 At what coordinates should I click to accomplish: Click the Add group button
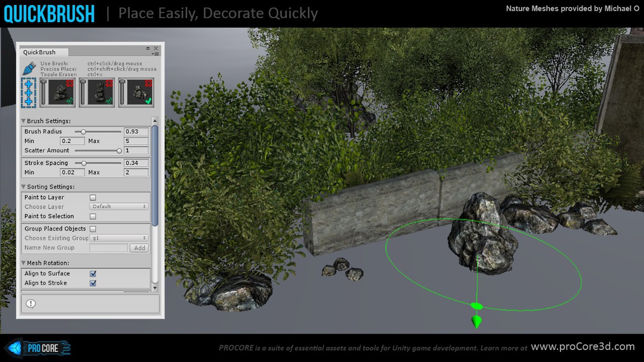coord(140,248)
